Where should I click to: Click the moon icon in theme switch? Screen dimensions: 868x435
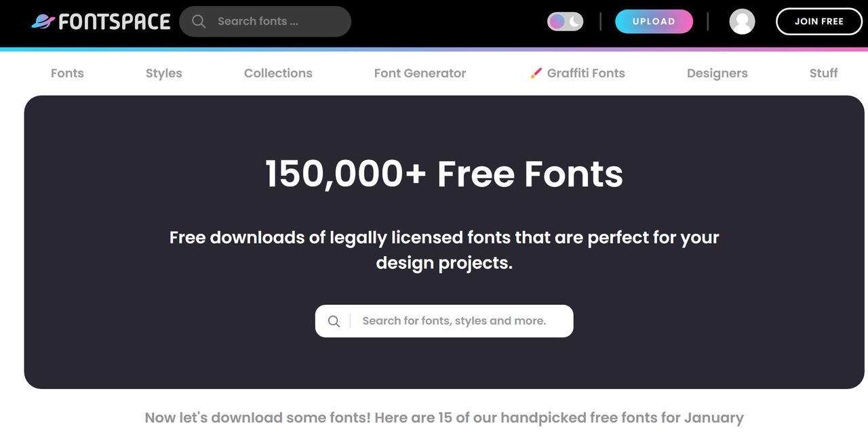point(574,22)
